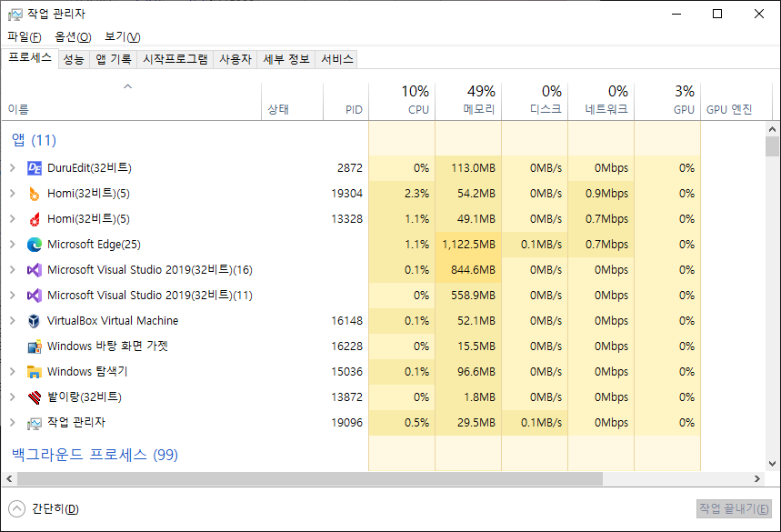Expand the 작업 관리자 process group
781x532 pixels.
coord(13,422)
